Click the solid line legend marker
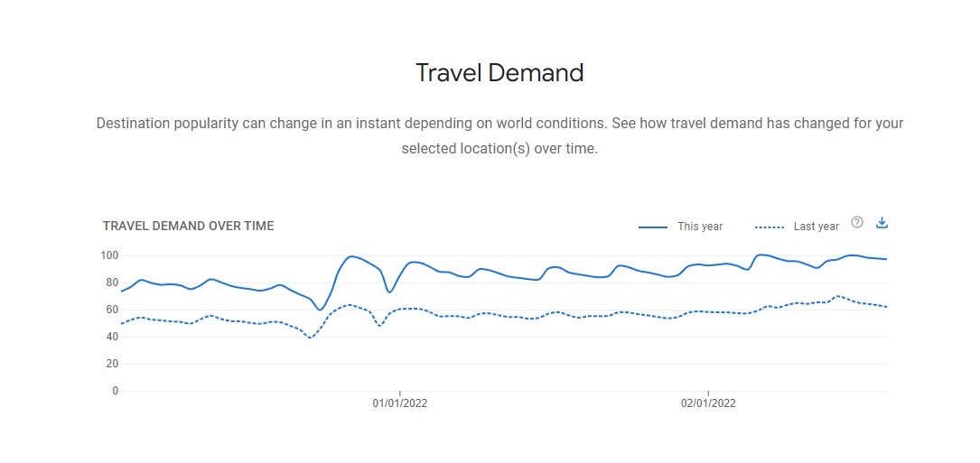 652,227
